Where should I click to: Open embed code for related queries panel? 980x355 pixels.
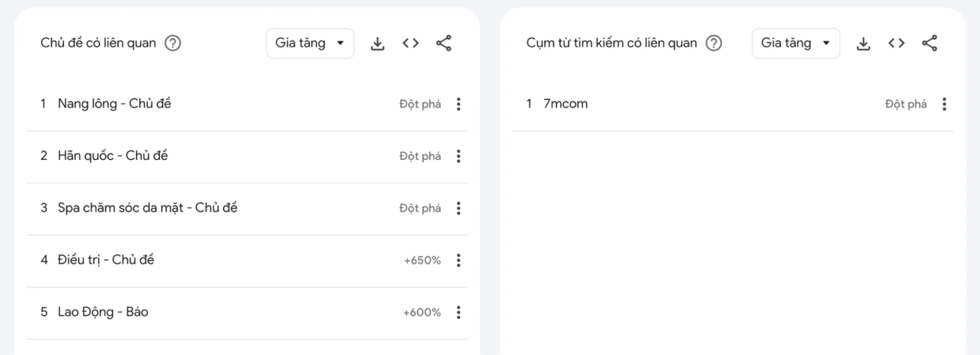(x=896, y=43)
